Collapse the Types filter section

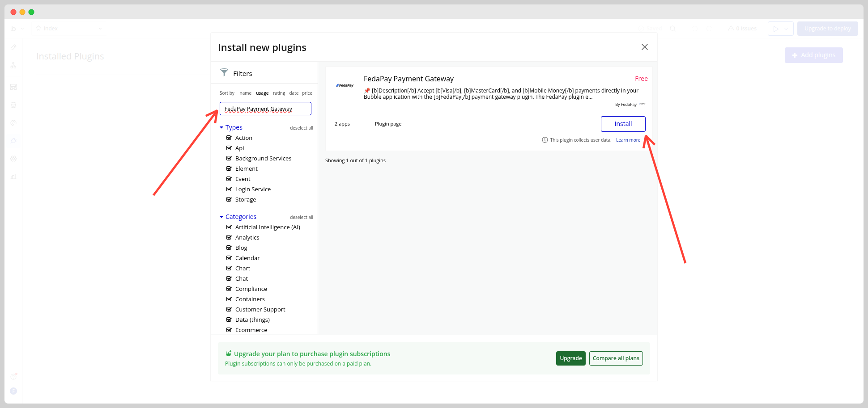231,127
